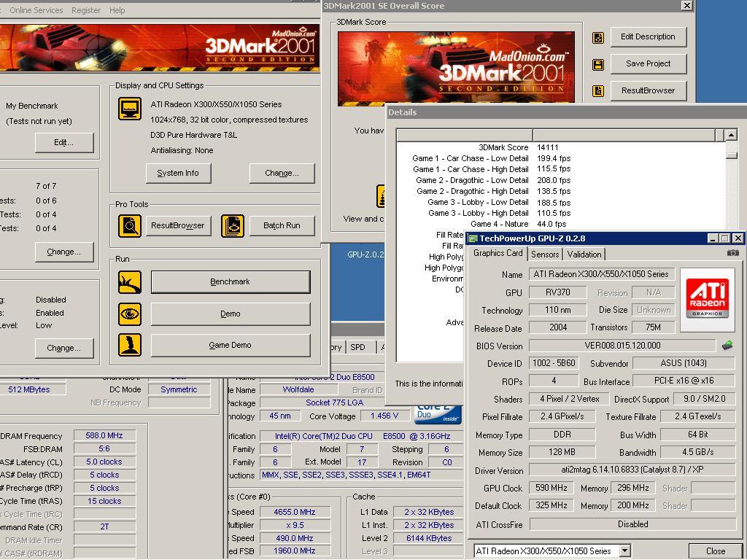Click the Core 2 Duo logo in CPU-Z

[x=438, y=414]
